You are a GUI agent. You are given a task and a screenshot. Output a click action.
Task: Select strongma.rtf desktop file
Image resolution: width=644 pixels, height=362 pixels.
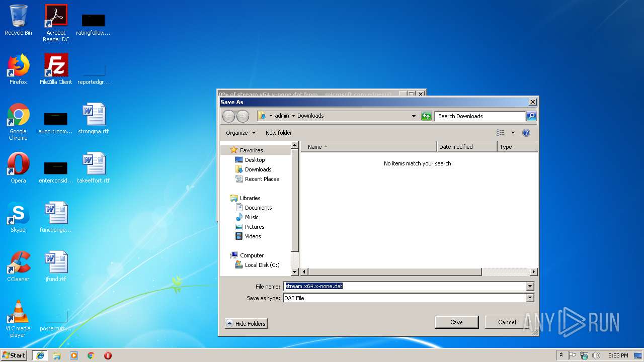click(x=94, y=119)
